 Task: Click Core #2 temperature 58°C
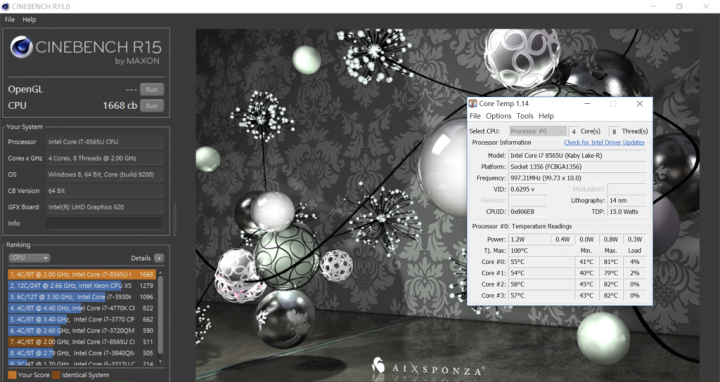coord(540,284)
